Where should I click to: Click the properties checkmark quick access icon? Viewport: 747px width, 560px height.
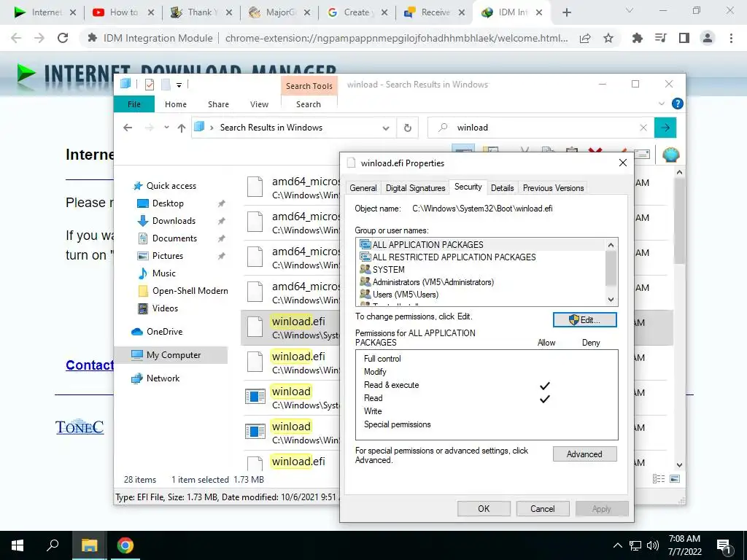150,85
